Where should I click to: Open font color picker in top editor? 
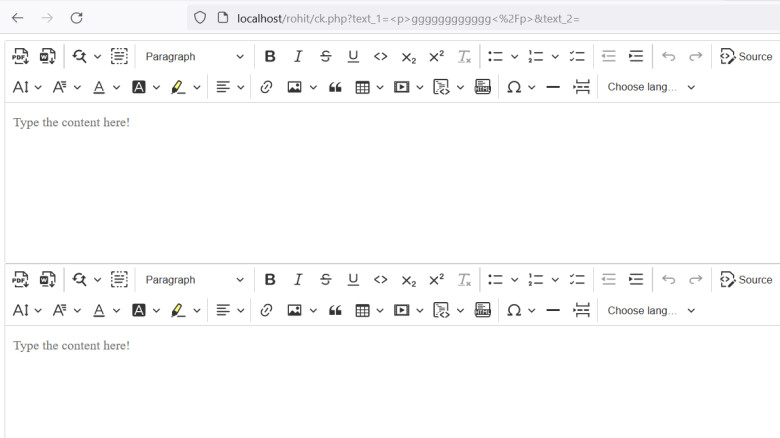pos(106,87)
